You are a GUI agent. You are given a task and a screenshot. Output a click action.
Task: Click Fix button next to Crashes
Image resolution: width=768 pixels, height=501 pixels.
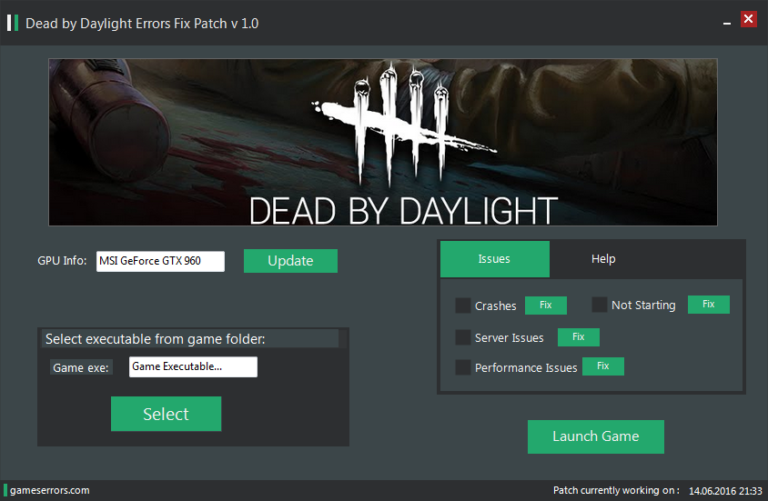(545, 305)
